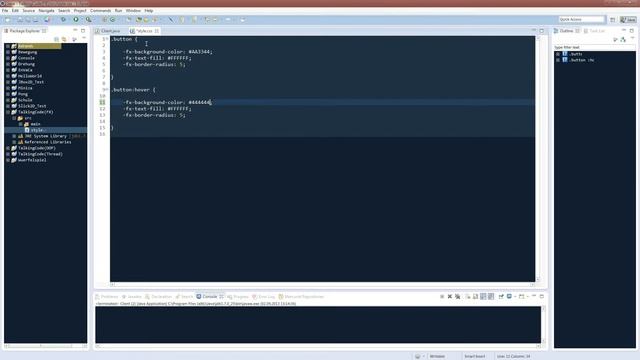Toggle Link with Editor in Package Explorer
The width and height of the screenshot is (640, 360).
(x=64, y=39)
